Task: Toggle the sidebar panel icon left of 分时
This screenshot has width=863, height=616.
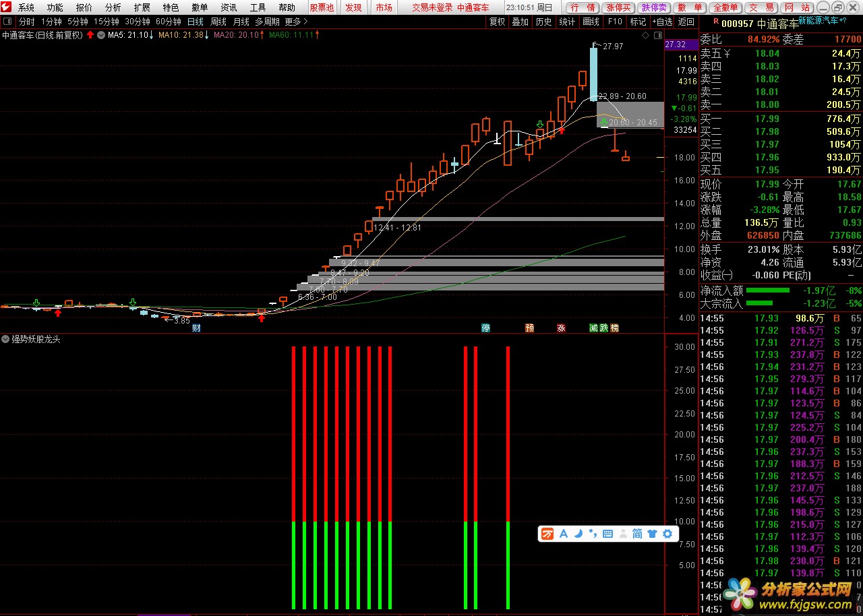Action: pos(8,22)
